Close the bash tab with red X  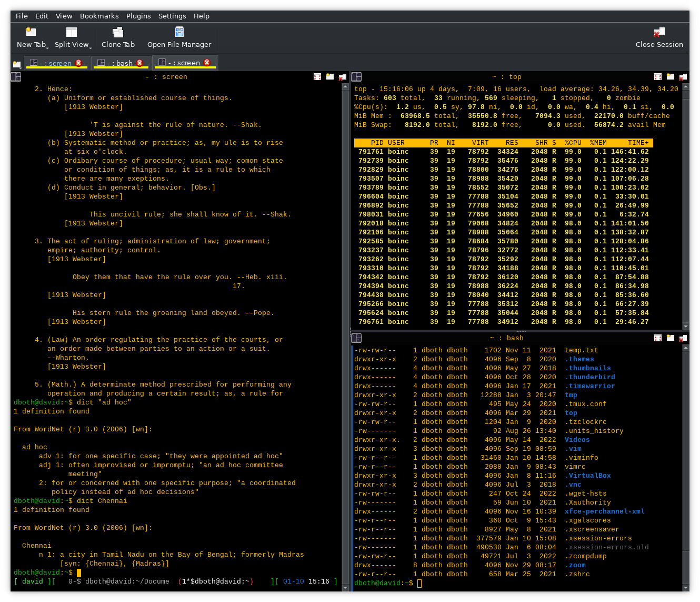tap(139, 63)
